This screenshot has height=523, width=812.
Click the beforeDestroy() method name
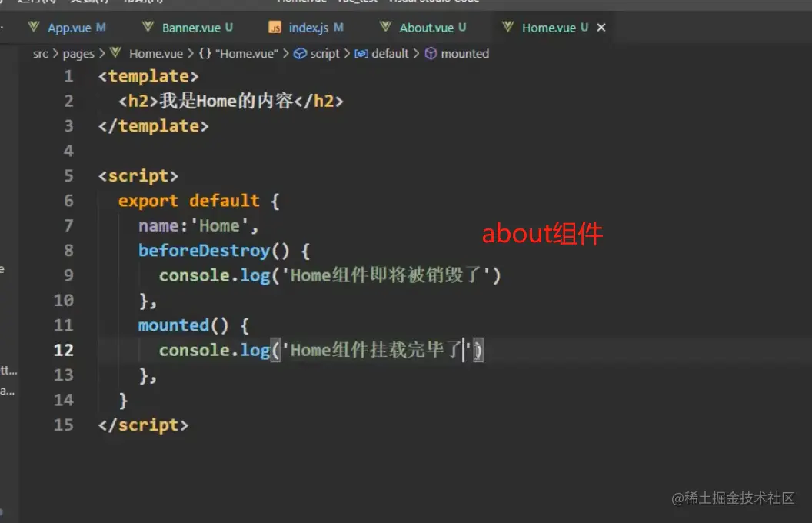[x=204, y=251]
